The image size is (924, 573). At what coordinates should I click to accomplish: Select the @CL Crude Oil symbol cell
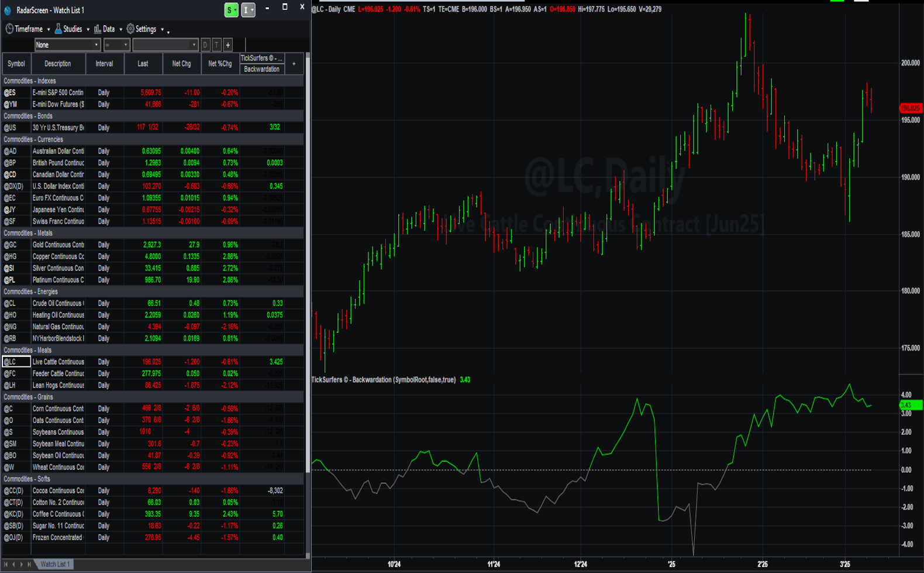[x=16, y=303]
